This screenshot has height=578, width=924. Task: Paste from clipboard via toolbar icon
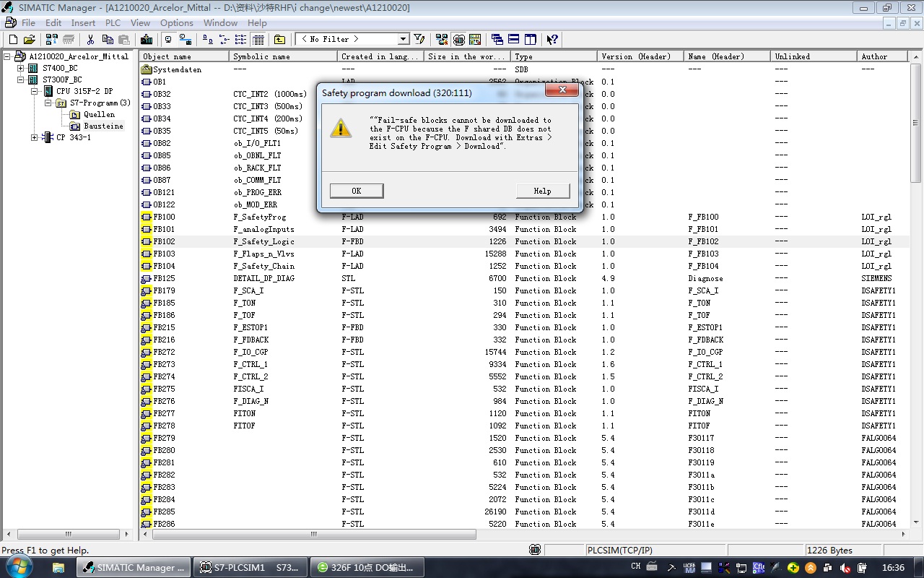click(124, 39)
